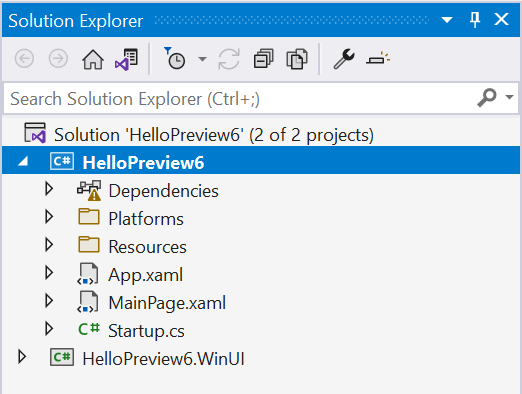Select the Platforms folder label
The image size is (522, 394).
point(146,219)
